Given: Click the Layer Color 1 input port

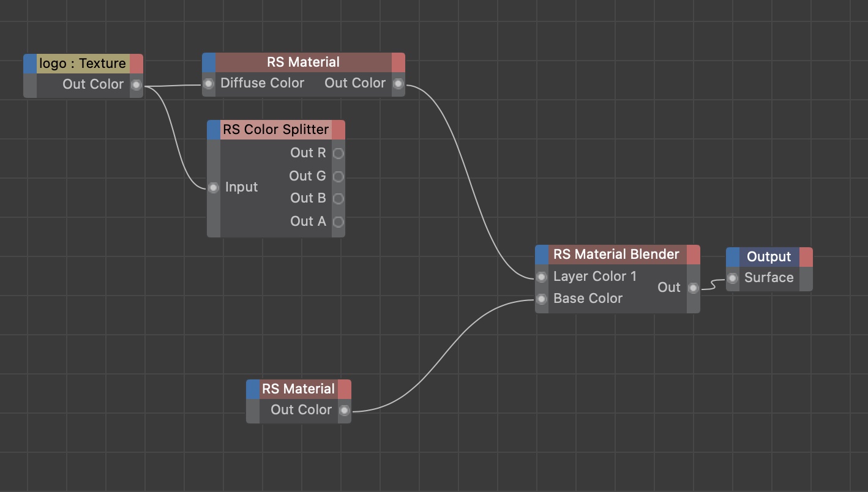Looking at the screenshot, I should [x=542, y=277].
